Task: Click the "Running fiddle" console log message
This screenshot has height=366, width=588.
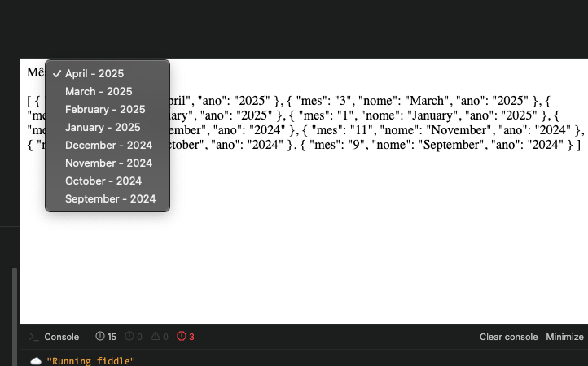Action: click(91, 360)
